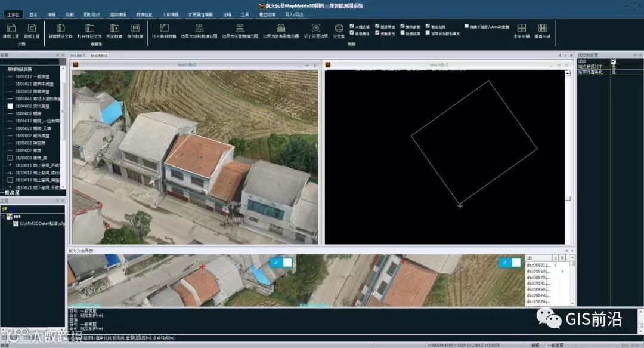Image resolution: width=644 pixels, height=348 pixels.
Task: Select feature 3107002 破坏房屋
Action: pos(32,135)
